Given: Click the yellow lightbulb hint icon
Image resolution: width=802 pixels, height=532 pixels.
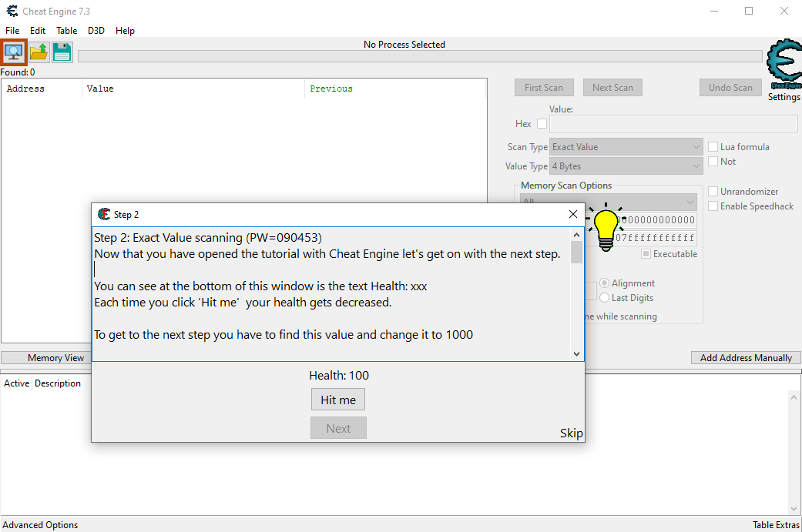Looking at the screenshot, I should click(606, 225).
